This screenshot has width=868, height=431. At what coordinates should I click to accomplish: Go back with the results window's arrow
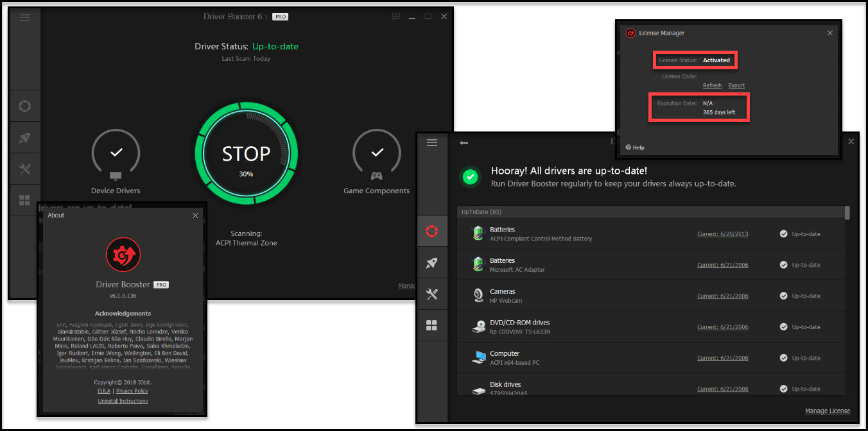[464, 142]
